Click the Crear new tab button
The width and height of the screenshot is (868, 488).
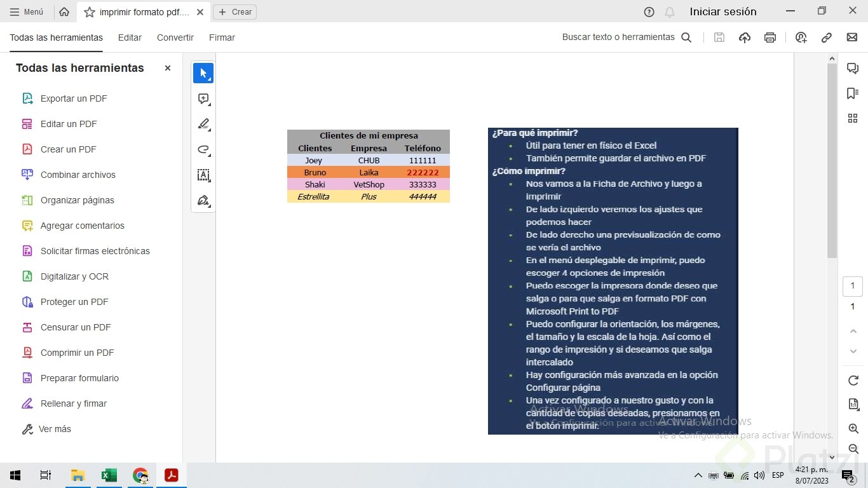click(235, 11)
